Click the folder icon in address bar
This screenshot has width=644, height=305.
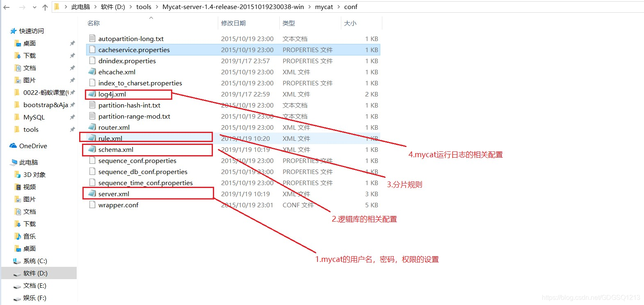pyautogui.click(x=57, y=7)
